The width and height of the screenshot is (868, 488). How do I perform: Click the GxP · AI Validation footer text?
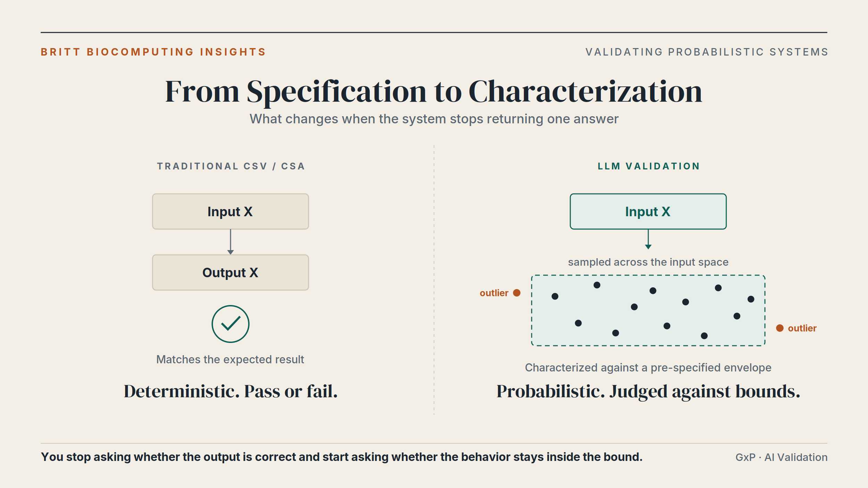click(782, 457)
